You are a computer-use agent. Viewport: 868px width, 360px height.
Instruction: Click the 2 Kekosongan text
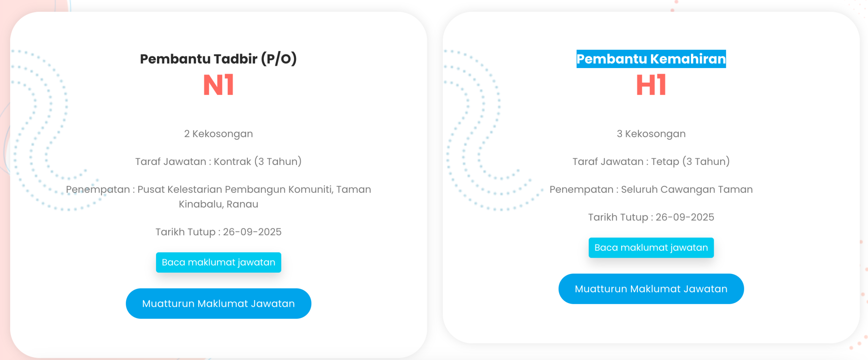coord(218,134)
